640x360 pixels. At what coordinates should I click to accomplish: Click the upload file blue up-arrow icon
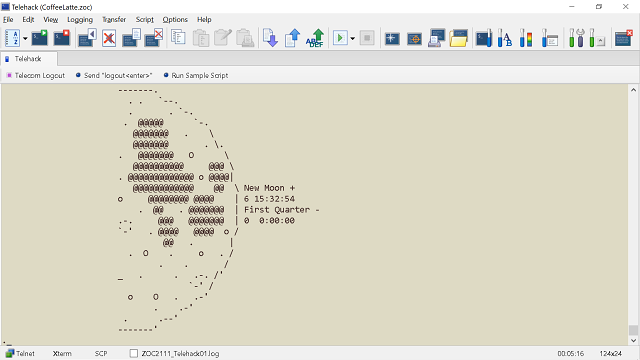292,38
